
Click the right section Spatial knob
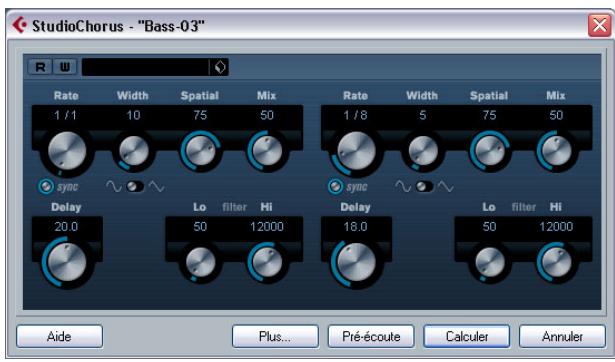click(x=490, y=151)
